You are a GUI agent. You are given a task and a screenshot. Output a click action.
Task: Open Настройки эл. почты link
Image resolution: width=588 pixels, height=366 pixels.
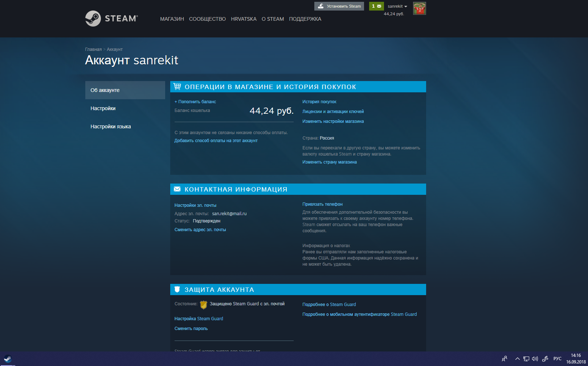click(x=195, y=205)
